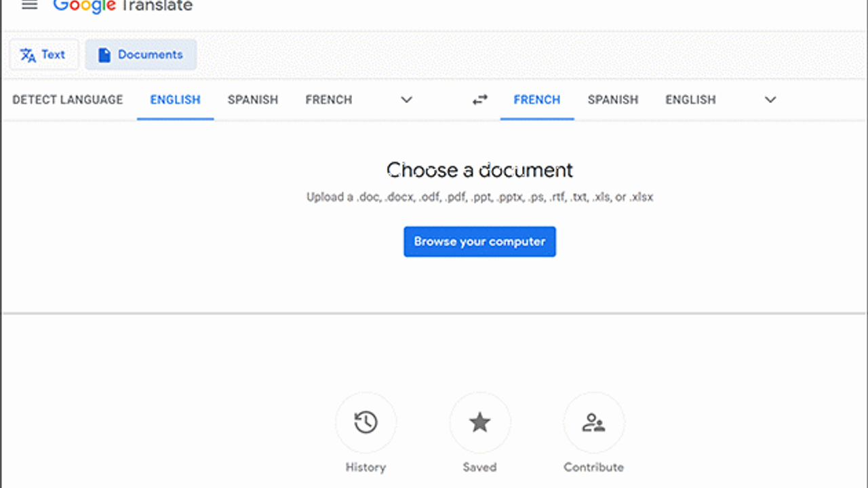Viewport: 868px width, 488px height.
Task: Select the Documents translation mode
Action: pos(140,55)
